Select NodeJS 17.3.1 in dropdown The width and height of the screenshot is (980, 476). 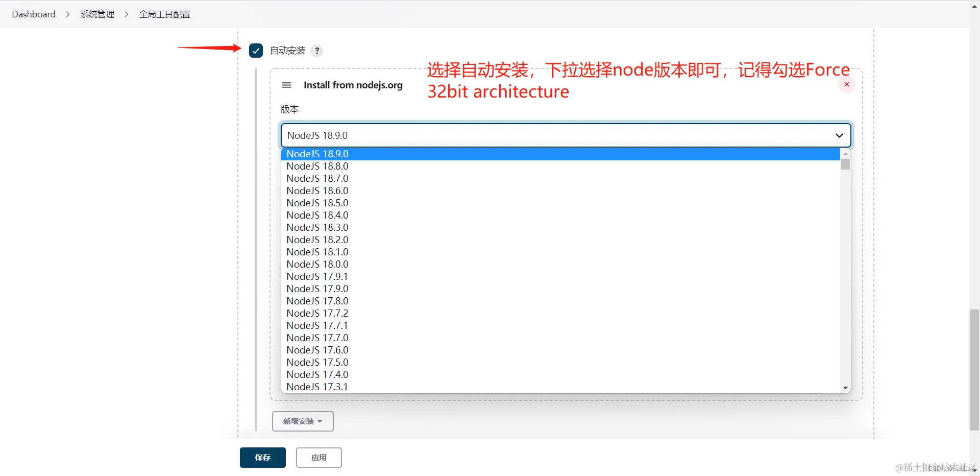(560, 387)
